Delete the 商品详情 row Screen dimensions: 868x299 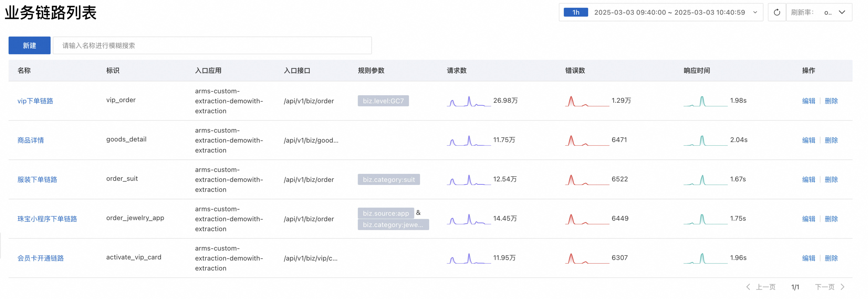click(831, 140)
